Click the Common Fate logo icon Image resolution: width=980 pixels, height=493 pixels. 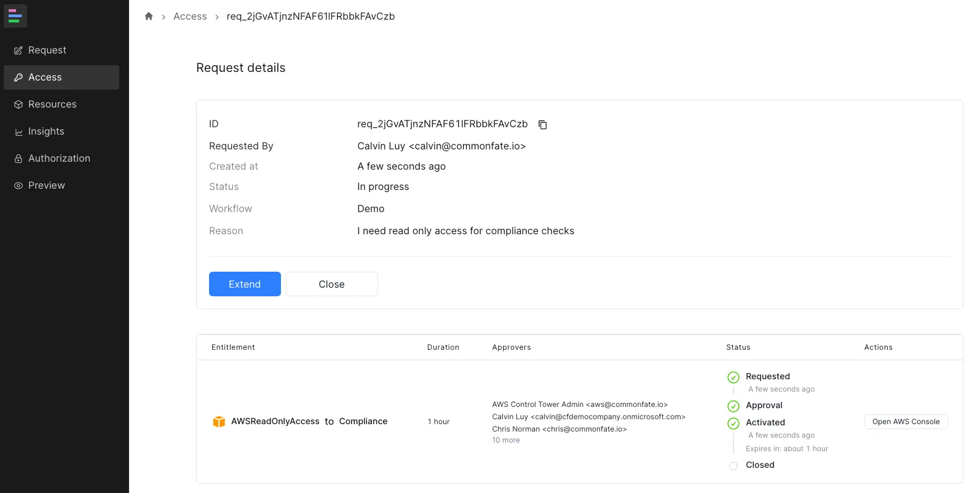tap(15, 16)
